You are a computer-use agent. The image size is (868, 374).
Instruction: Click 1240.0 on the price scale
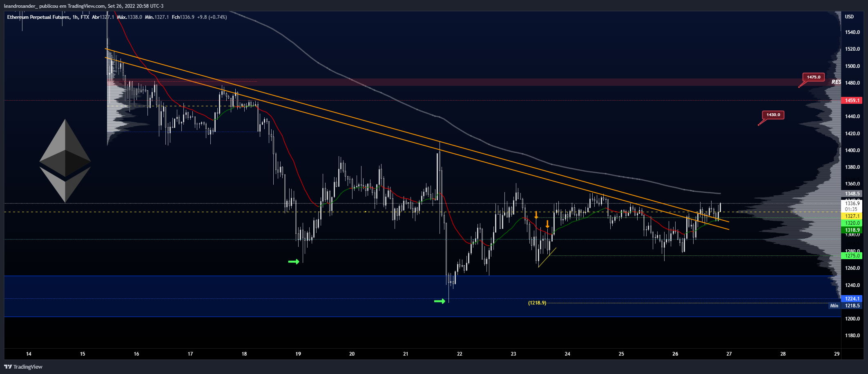click(852, 285)
